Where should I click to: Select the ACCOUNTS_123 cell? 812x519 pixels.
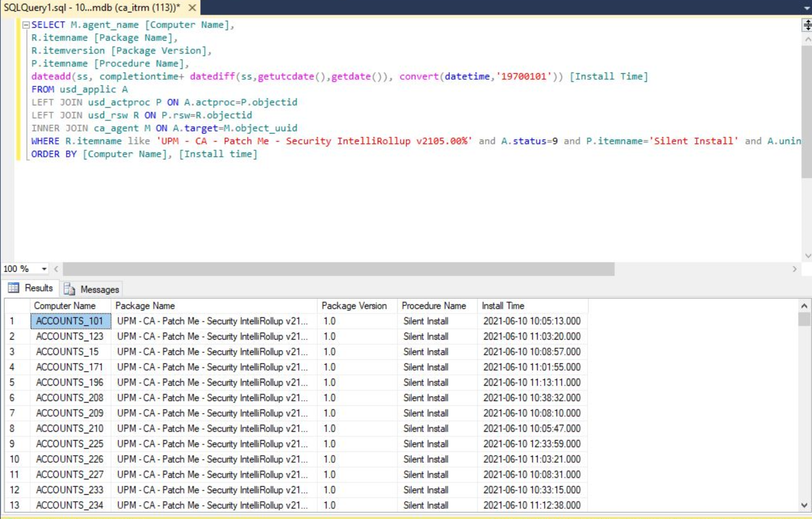click(x=70, y=336)
